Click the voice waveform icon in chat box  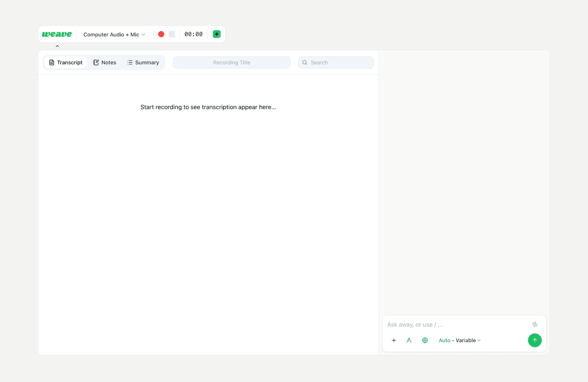pos(535,324)
